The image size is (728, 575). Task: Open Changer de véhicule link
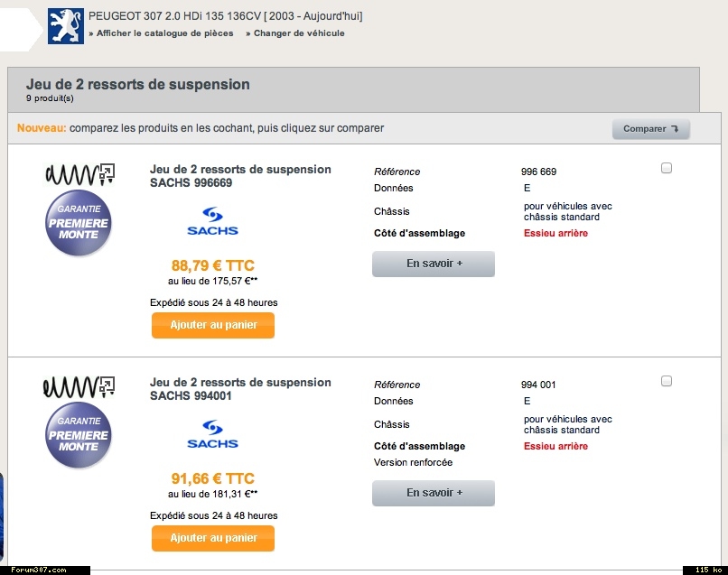pos(295,33)
